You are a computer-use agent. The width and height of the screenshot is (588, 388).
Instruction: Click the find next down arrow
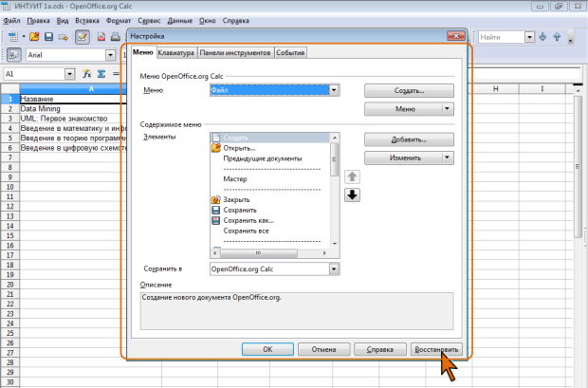click(542, 37)
